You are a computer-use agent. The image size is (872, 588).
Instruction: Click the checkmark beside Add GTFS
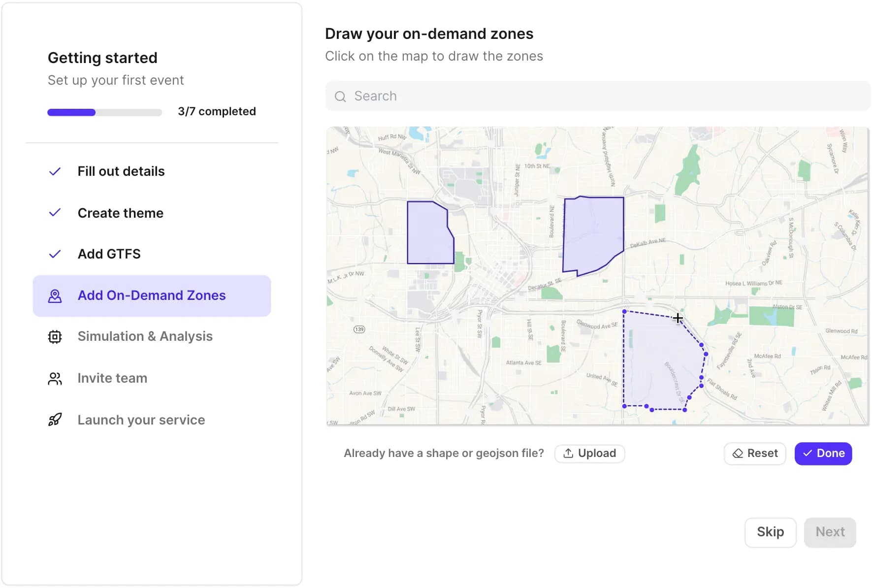(55, 254)
